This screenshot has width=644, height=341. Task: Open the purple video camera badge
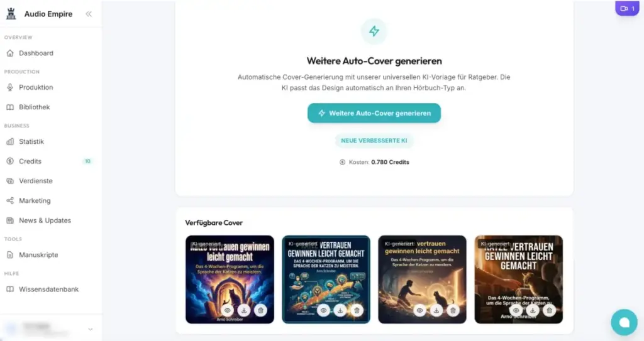point(627,8)
